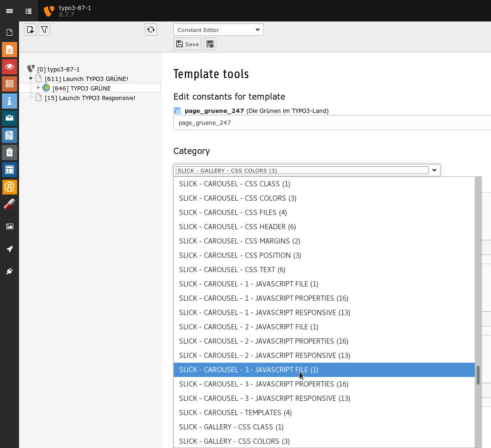The width and height of the screenshot is (491, 448).
Task: Click page icon of Launch TYPO3 GRÜNE!
Action: click(x=39, y=78)
